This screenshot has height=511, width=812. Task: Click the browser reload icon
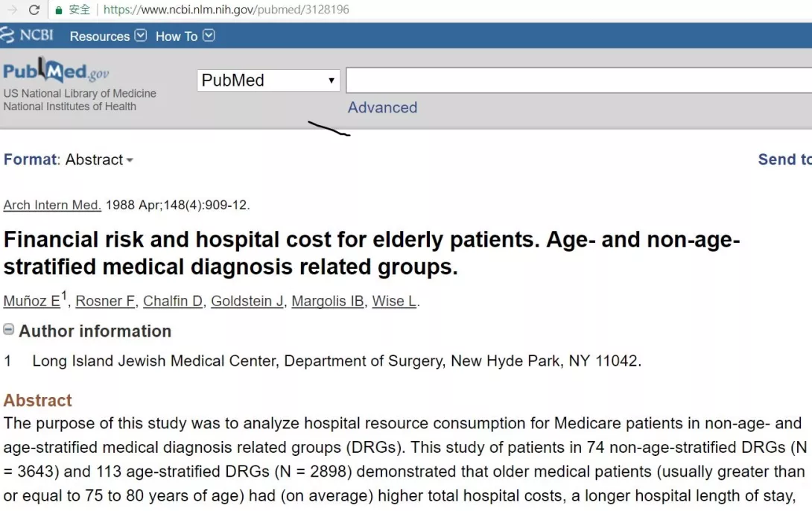(x=34, y=10)
